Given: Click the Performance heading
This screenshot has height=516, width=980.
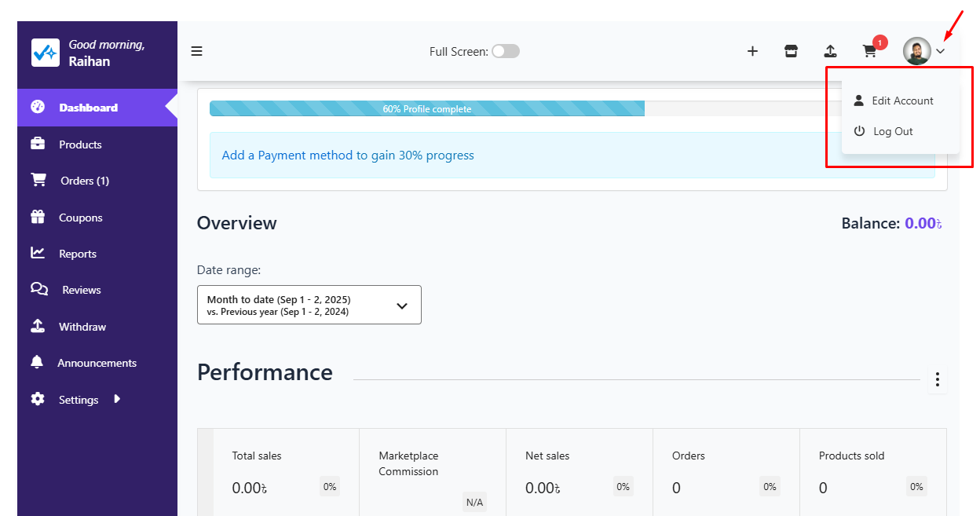Looking at the screenshot, I should tap(265, 371).
